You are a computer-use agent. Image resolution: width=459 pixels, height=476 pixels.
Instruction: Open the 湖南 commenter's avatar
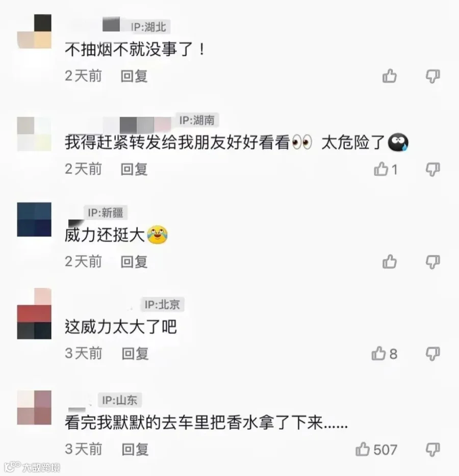34,134
